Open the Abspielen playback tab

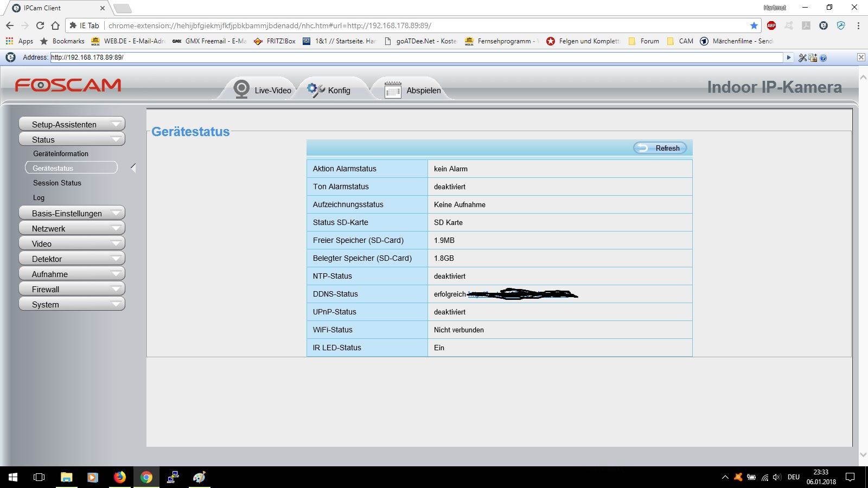(413, 90)
